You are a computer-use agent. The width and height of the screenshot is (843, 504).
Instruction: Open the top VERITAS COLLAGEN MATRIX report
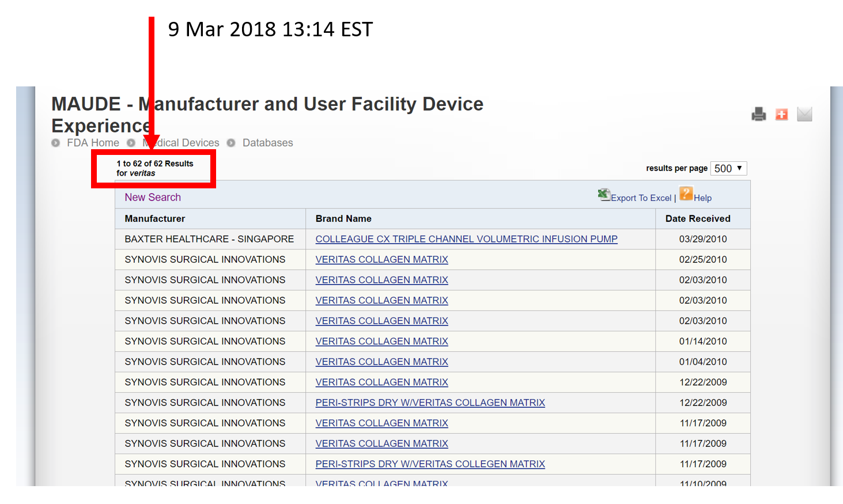click(x=381, y=259)
